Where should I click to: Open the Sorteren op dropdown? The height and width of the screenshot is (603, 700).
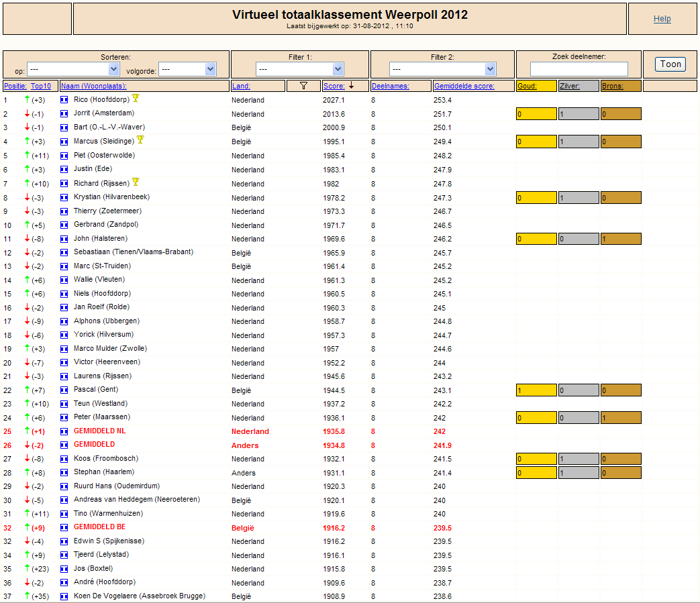tap(73, 69)
